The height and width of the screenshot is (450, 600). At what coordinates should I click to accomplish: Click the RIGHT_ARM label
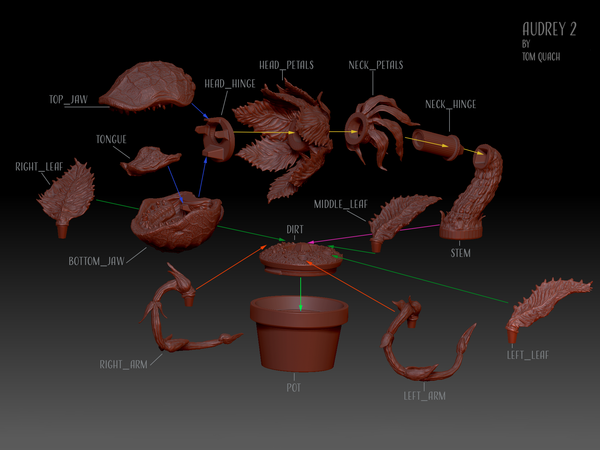[123, 365]
